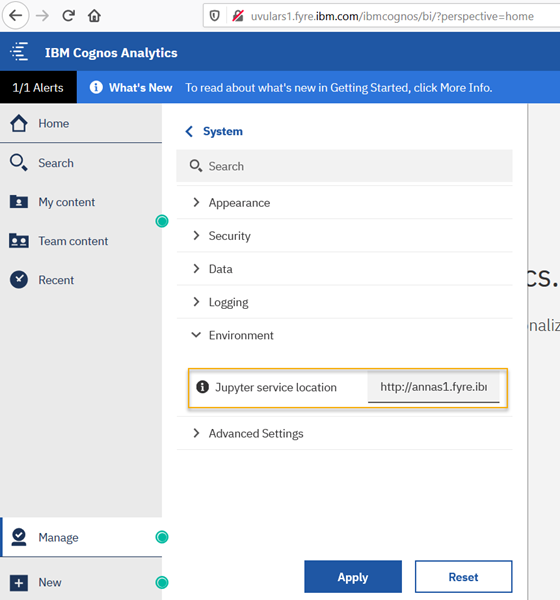Go back with the browser back arrow
The image size is (560, 600).
coord(16,16)
